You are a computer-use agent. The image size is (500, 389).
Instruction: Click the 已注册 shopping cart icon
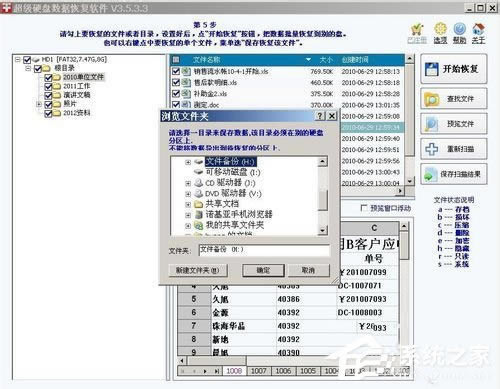(417, 29)
